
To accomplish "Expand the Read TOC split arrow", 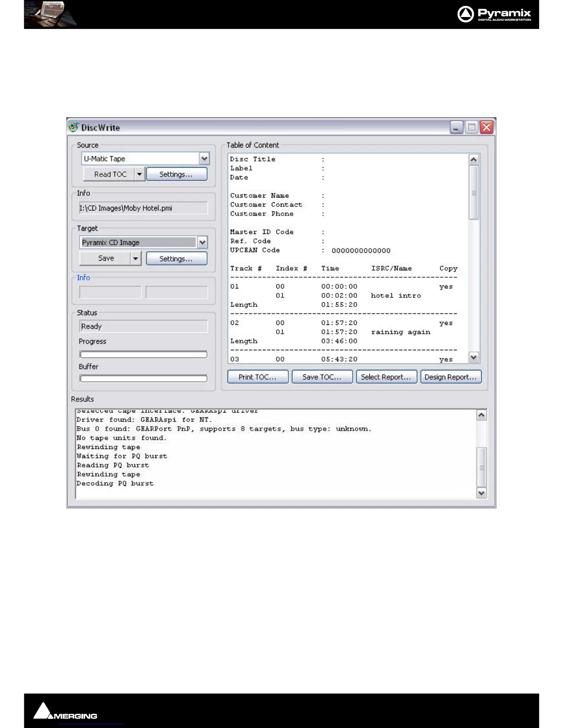I will point(139,174).
